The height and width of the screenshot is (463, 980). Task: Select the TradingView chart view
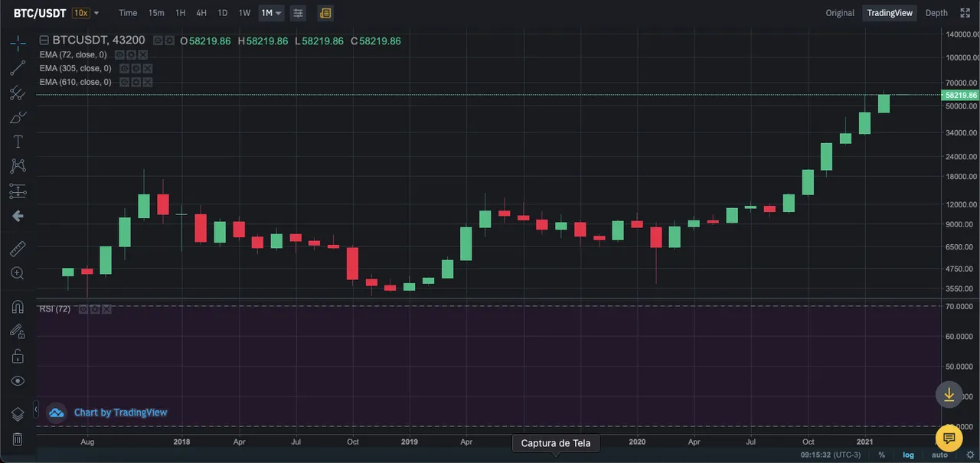click(x=890, y=13)
